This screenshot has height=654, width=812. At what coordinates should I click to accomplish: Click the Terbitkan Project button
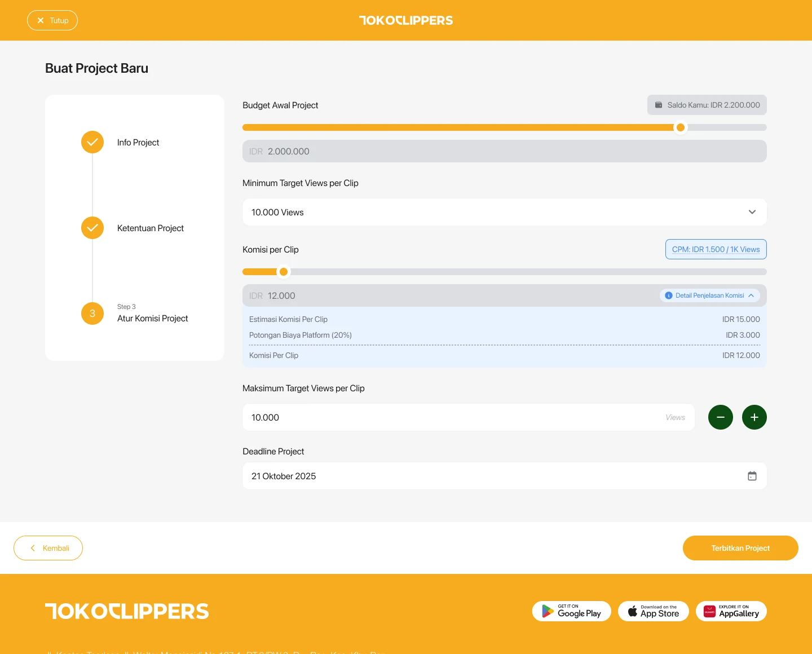tap(740, 548)
